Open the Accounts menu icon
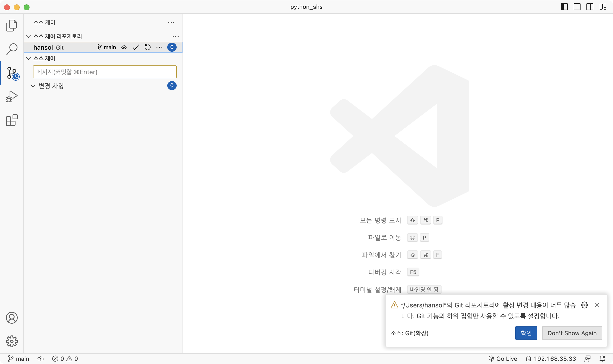The image size is (613, 364). pos(12,318)
